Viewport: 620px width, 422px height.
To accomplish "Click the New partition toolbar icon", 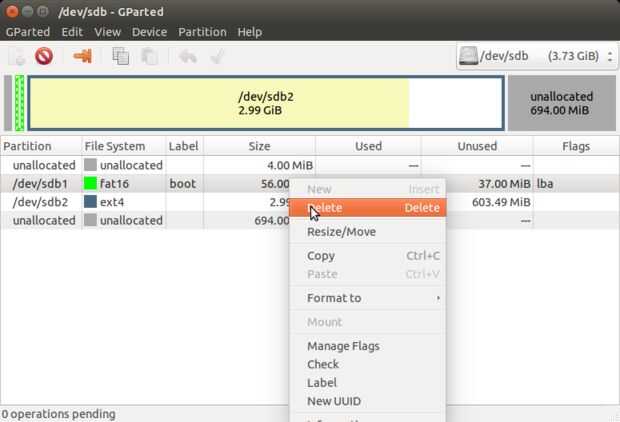I will 18,56.
